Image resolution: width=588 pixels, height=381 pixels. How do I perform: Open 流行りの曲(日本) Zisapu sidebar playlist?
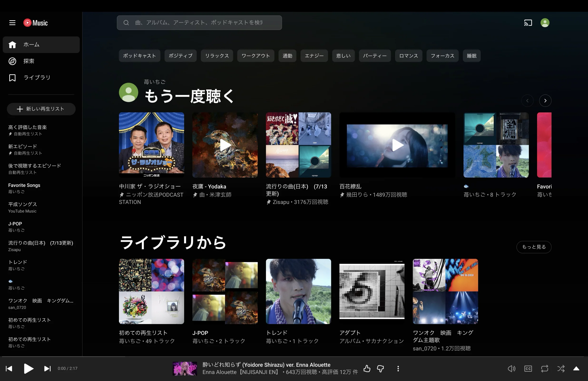click(x=41, y=246)
